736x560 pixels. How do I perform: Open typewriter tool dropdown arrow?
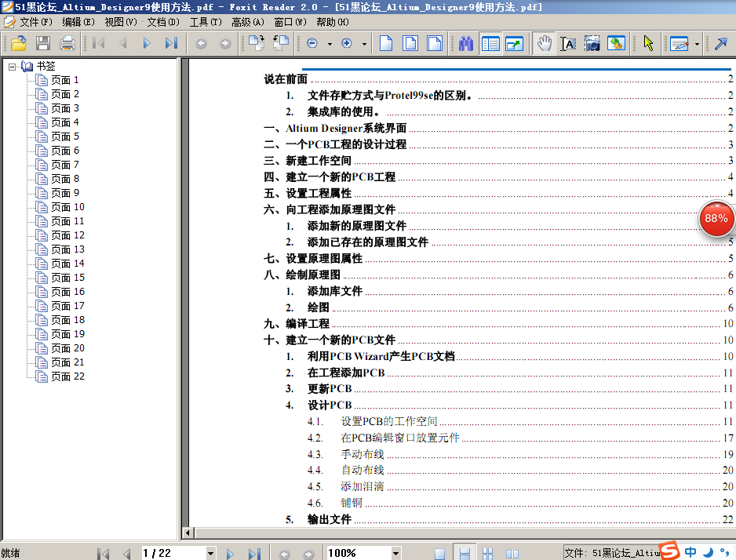(x=697, y=44)
